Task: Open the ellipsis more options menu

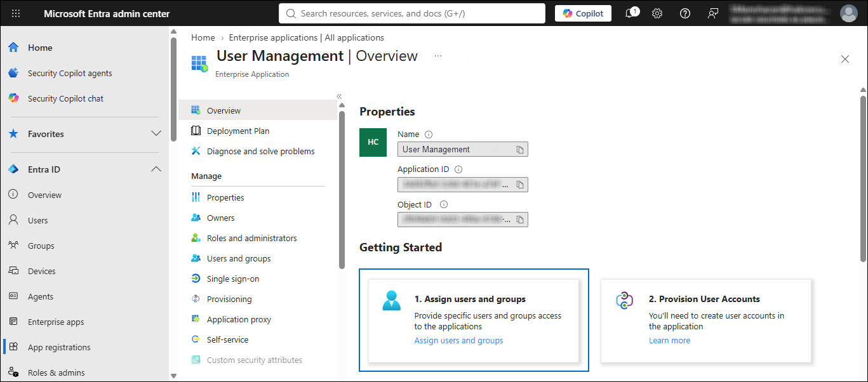Action: click(437, 56)
